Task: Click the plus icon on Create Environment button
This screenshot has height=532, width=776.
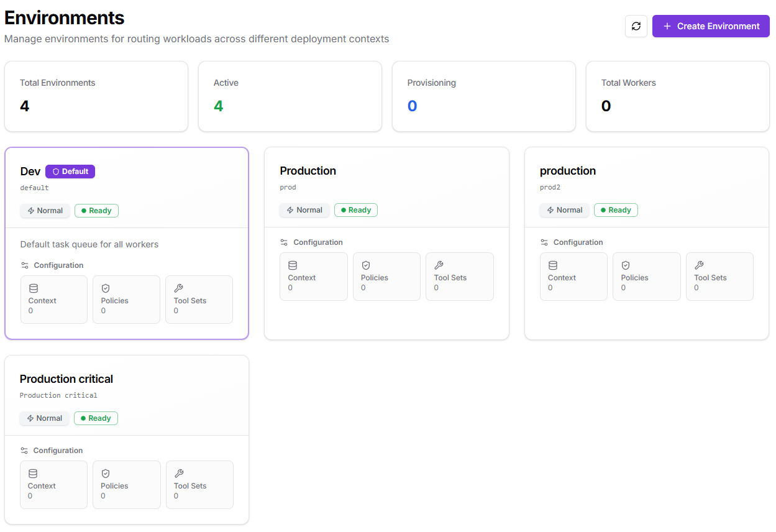Action: (x=667, y=26)
